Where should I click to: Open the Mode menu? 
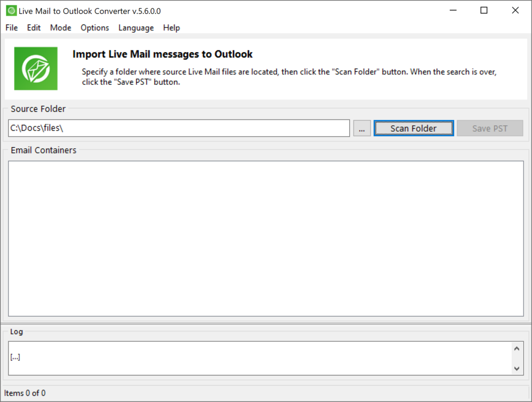point(60,28)
